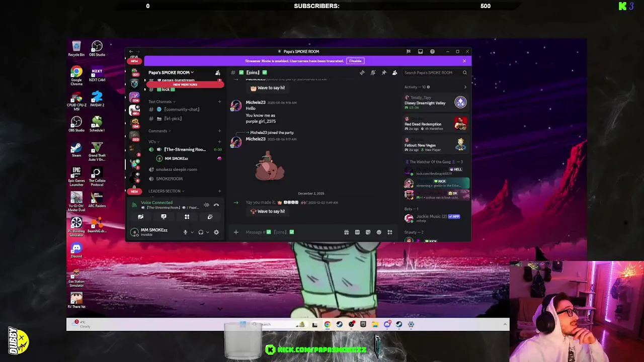644x362 pixels.
Task: Open Steam desktop shortcut
Action: click(x=76, y=149)
